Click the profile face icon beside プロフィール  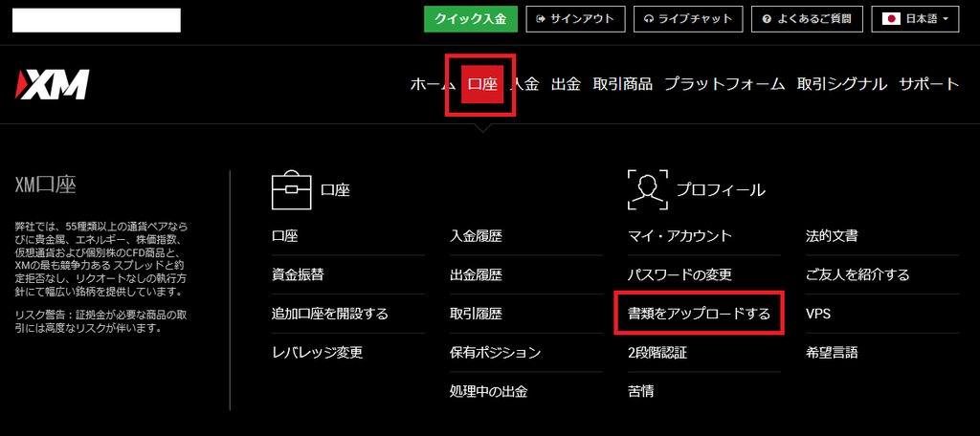point(648,189)
